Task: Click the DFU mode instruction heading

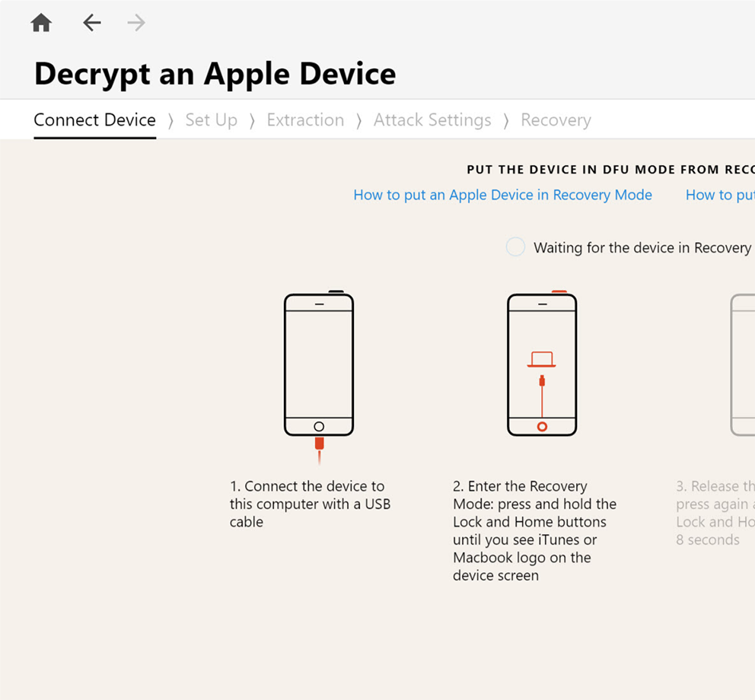Action: point(609,169)
